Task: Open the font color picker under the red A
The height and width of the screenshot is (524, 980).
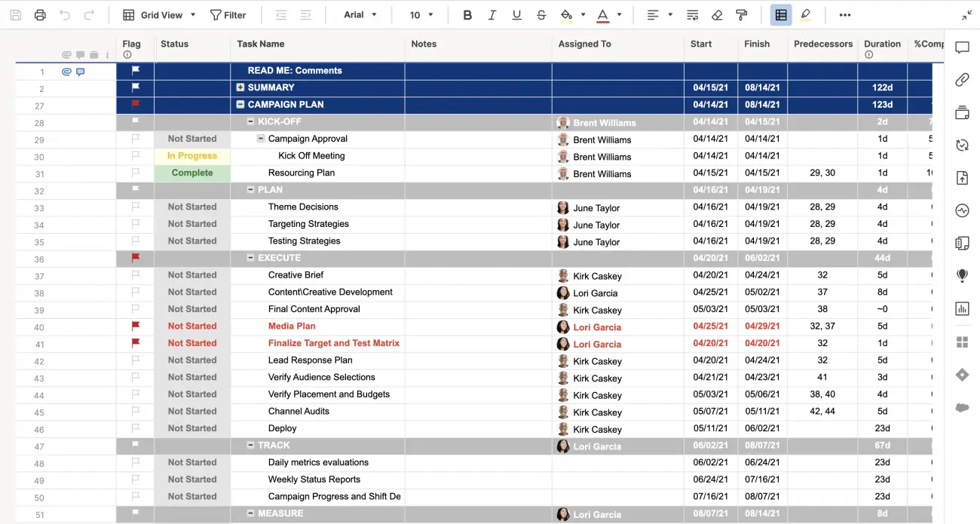Action: pyautogui.click(x=603, y=14)
